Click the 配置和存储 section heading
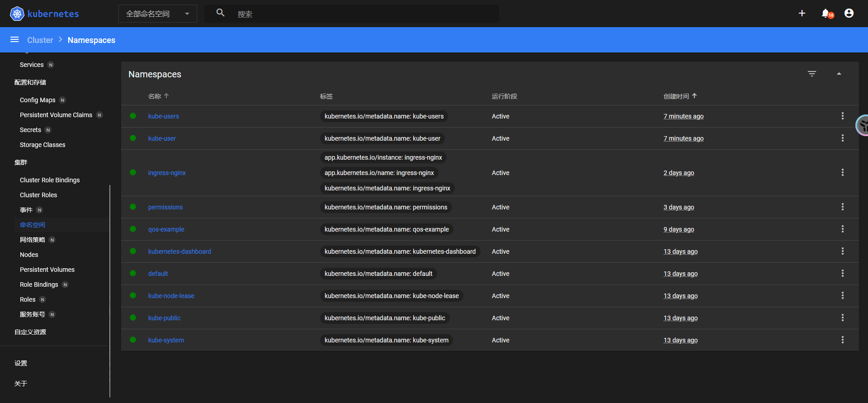Viewport: 868px width, 403px height. (30, 82)
